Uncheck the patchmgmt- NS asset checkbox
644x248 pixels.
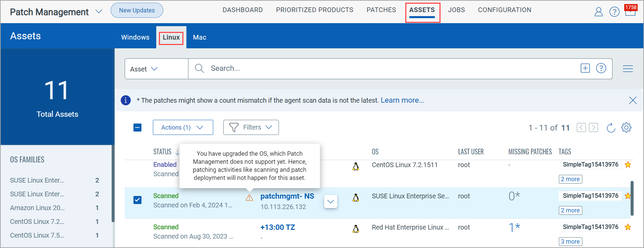coord(137,200)
